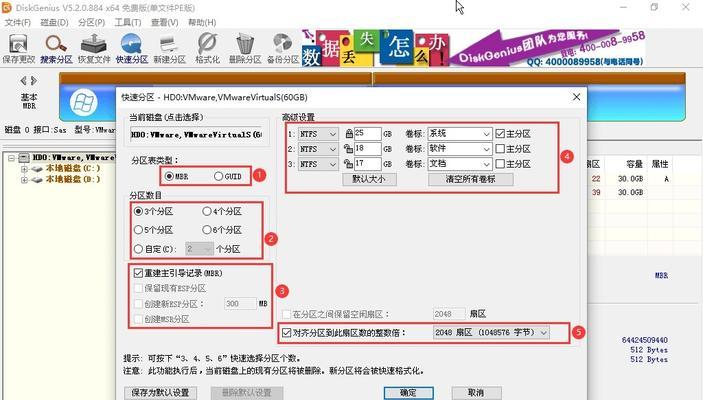Click the current disk selection field HD0:VMware

pos(196,135)
